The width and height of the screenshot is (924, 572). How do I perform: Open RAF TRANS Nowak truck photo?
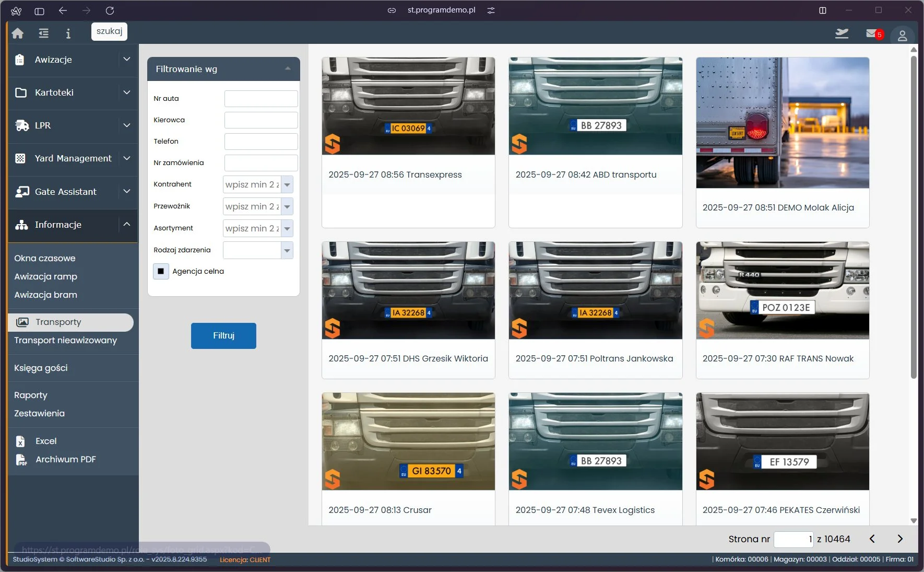point(783,290)
